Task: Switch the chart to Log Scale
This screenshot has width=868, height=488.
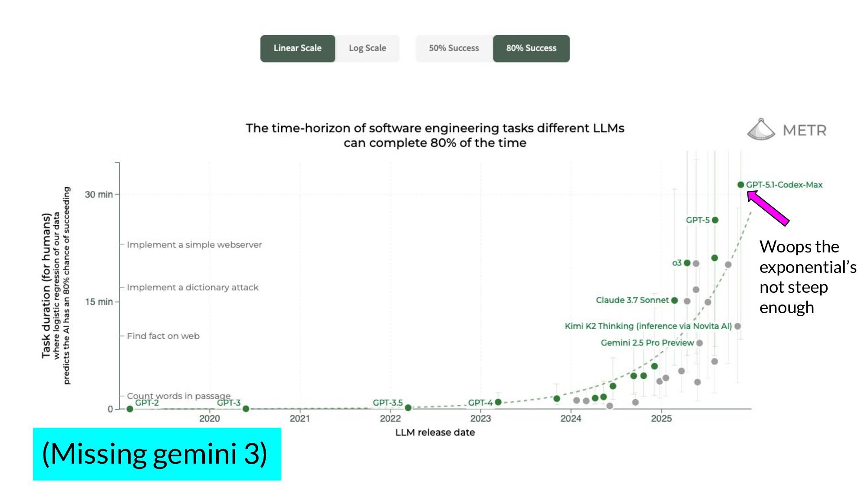Action: [x=368, y=48]
